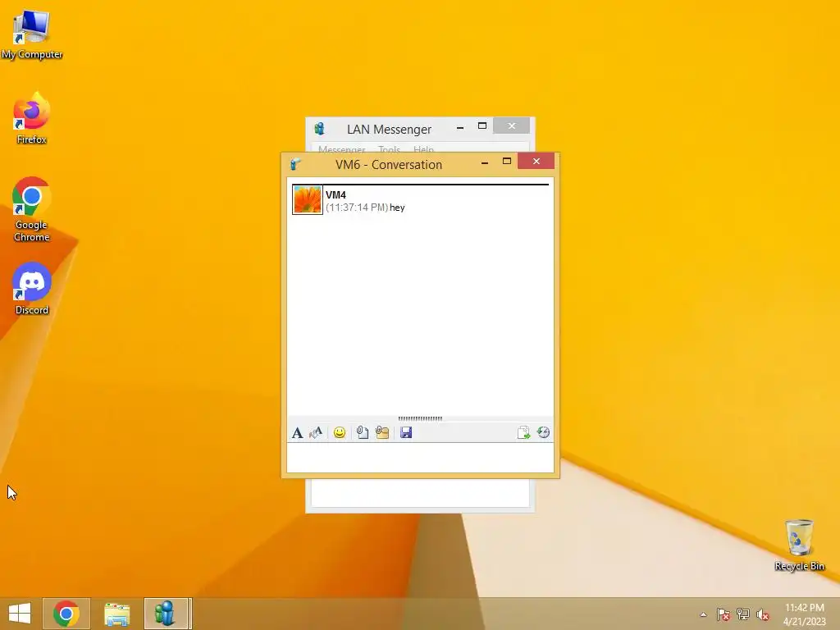Open the Action Center flag icon

[x=724, y=614]
